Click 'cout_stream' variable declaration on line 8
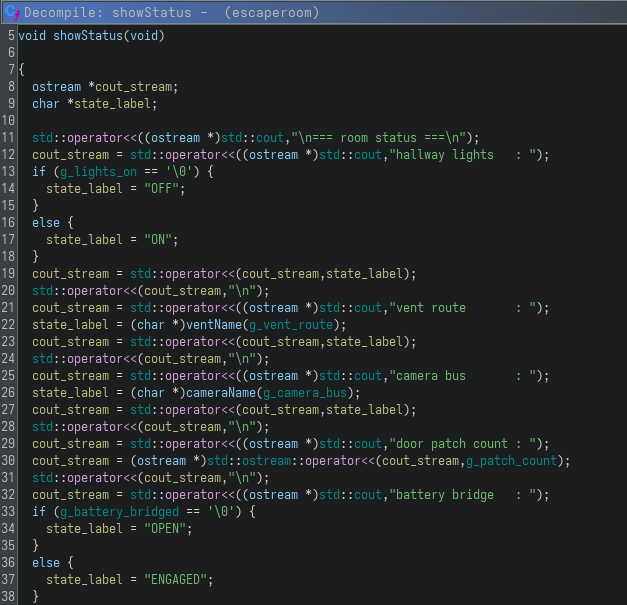This screenshot has height=605, width=627. (134, 87)
